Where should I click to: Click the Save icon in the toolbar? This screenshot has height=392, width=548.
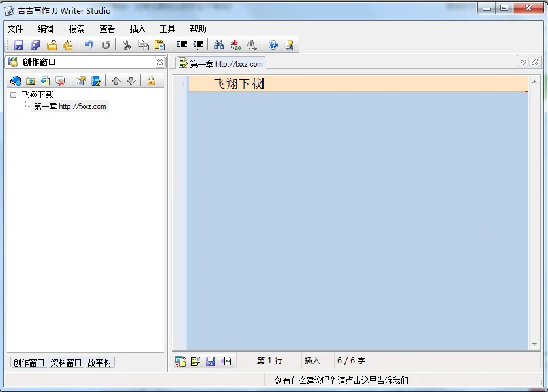(x=19, y=45)
